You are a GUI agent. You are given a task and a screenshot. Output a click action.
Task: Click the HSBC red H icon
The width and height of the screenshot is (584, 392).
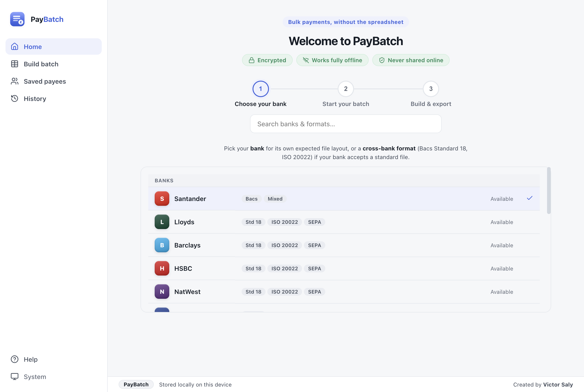162,268
